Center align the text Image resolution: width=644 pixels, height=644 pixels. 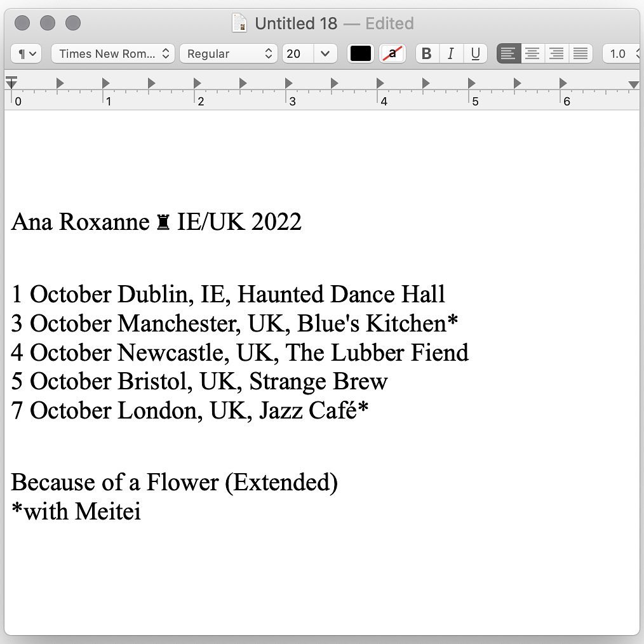(x=532, y=54)
